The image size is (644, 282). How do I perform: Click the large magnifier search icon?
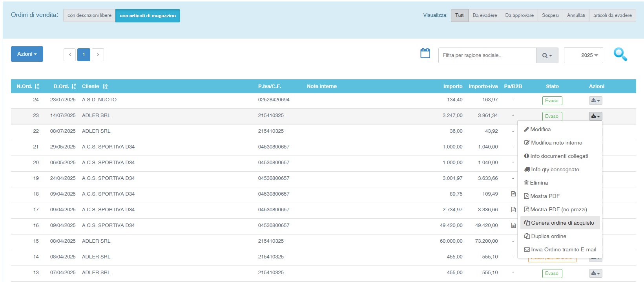click(620, 54)
